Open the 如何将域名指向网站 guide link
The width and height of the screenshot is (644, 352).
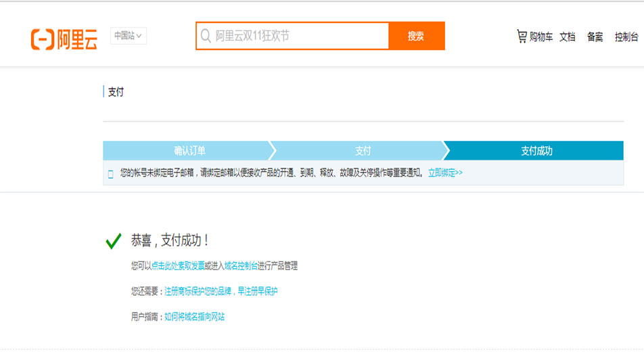195,316
